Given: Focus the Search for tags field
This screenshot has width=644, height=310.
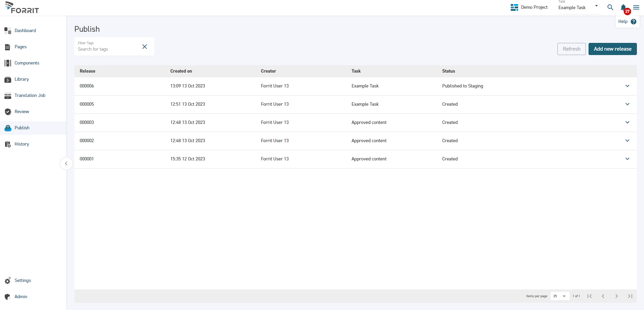Looking at the screenshot, I should 107,49.
